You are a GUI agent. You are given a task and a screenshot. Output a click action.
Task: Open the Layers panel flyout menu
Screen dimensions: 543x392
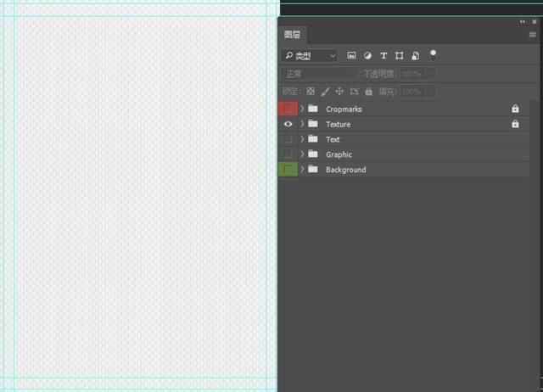pyautogui.click(x=533, y=35)
